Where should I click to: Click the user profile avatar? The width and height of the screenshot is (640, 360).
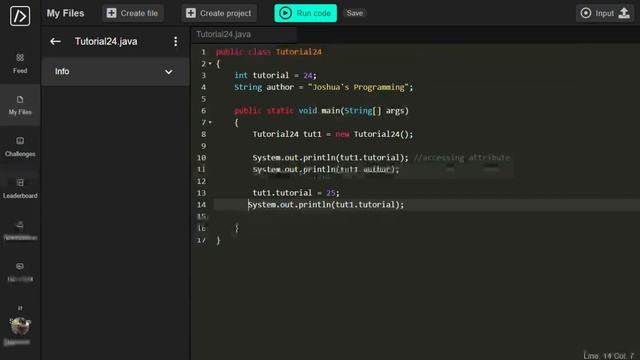[x=20, y=326]
